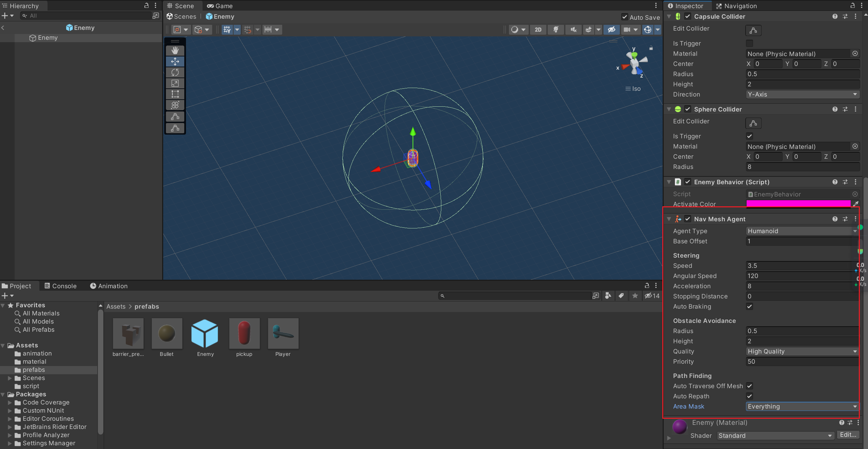Open Agent Type Humanoid dropdown
Viewport: 868px width, 449px height.
coord(802,231)
